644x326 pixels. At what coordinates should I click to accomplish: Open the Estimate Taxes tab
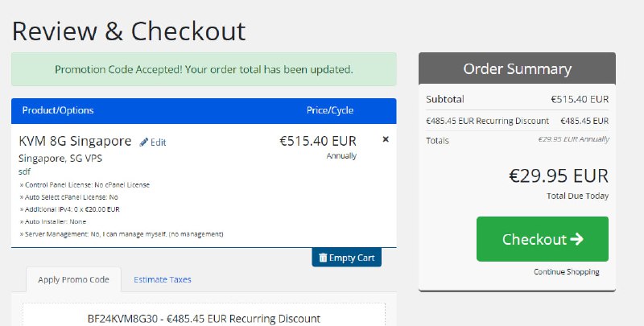[163, 279]
